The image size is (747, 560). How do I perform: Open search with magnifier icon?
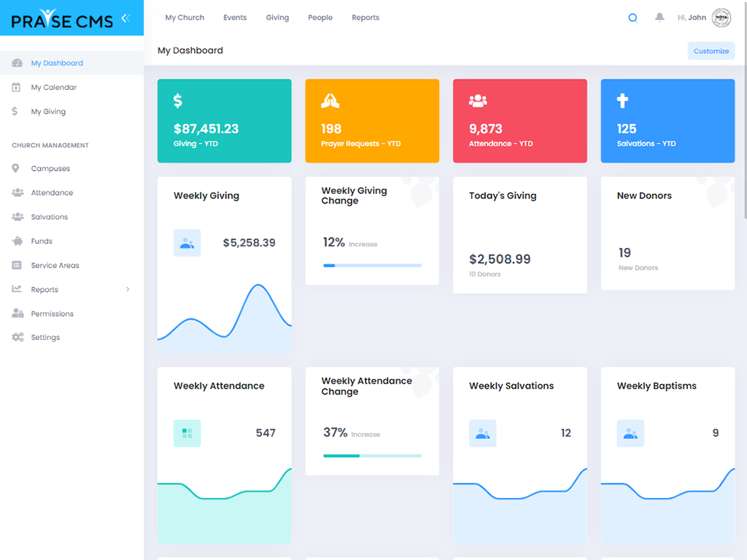tap(632, 18)
